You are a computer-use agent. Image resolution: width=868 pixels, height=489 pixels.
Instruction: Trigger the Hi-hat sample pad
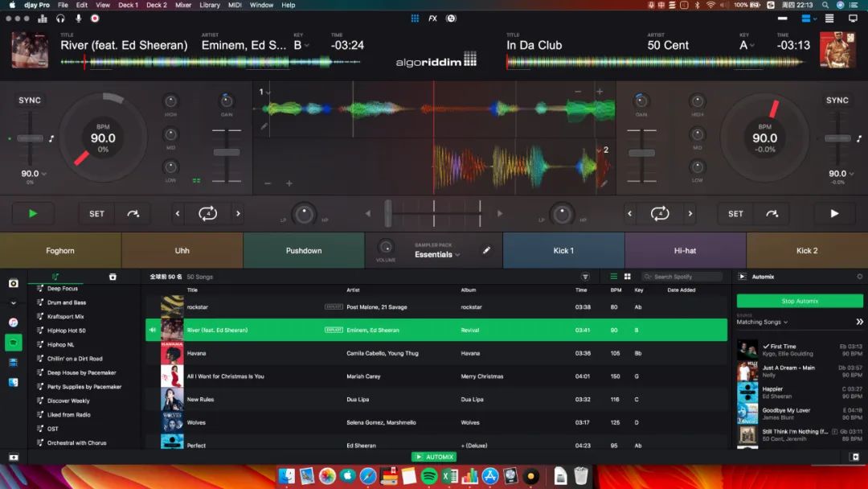tap(686, 250)
